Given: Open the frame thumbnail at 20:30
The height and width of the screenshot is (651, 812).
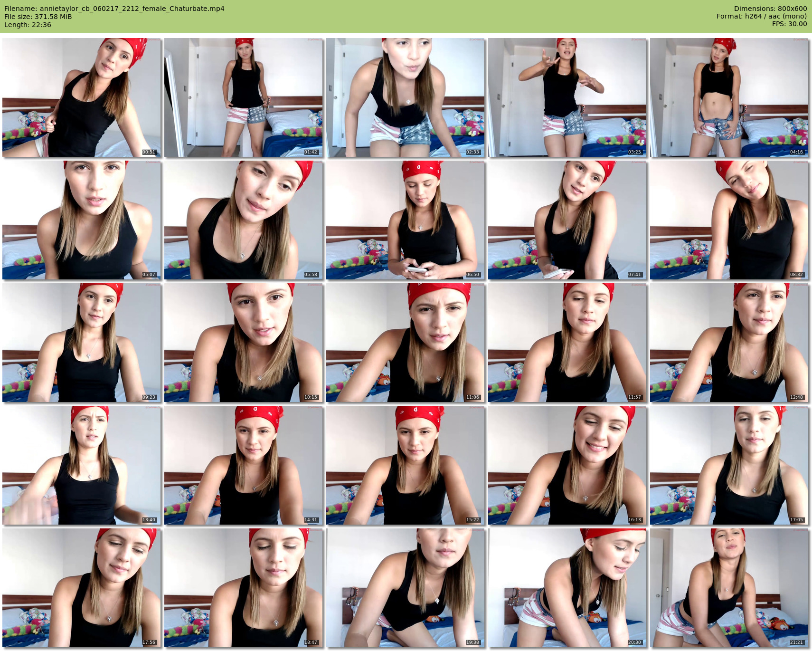Looking at the screenshot, I should click(x=567, y=588).
